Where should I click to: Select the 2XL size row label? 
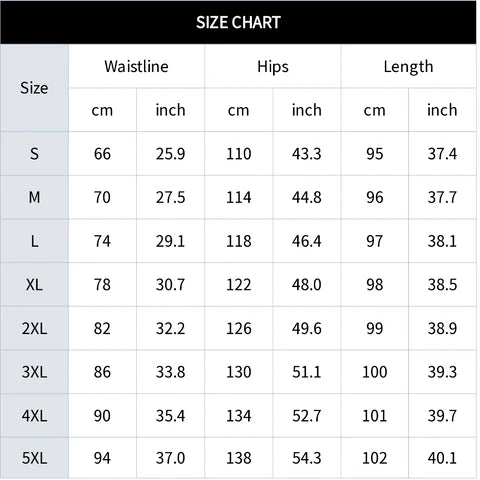click(x=34, y=328)
